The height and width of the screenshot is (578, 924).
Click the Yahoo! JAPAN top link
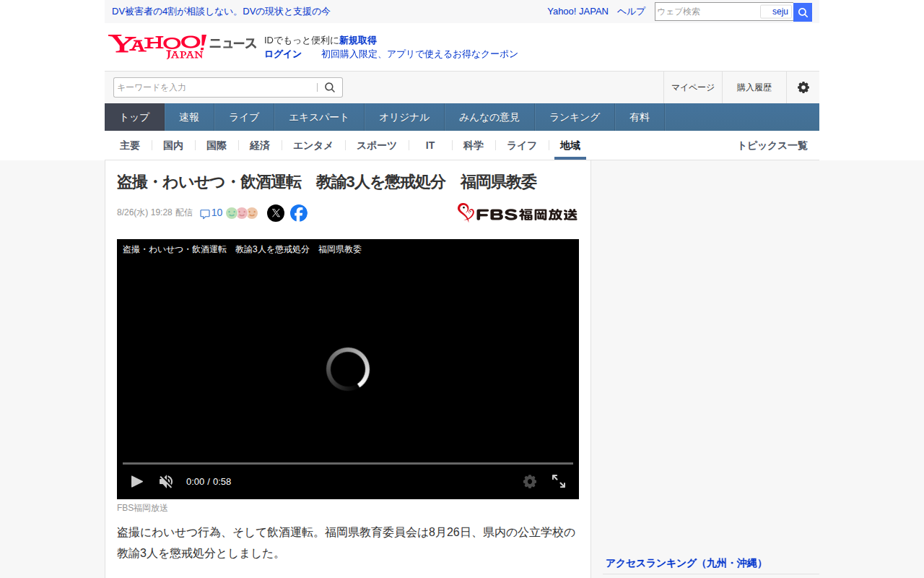[577, 12]
